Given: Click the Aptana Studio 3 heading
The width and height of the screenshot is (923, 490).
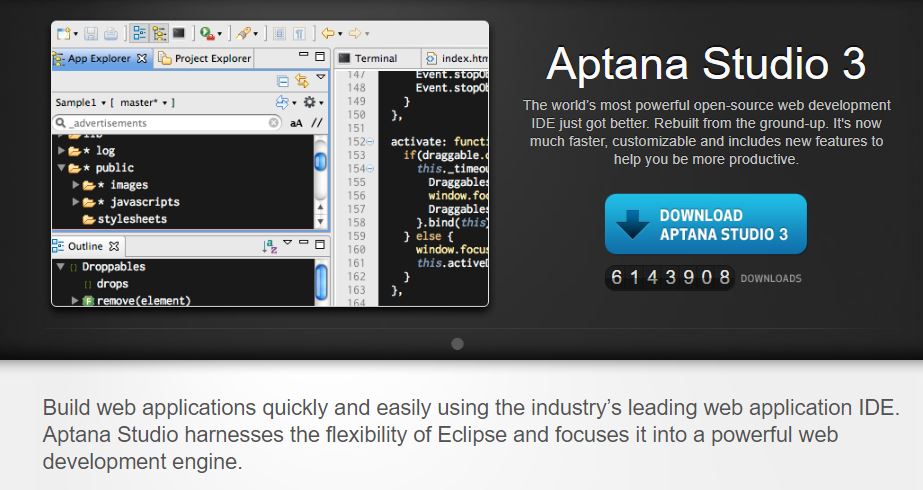Looking at the screenshot, I should click(x=706, y=64).
